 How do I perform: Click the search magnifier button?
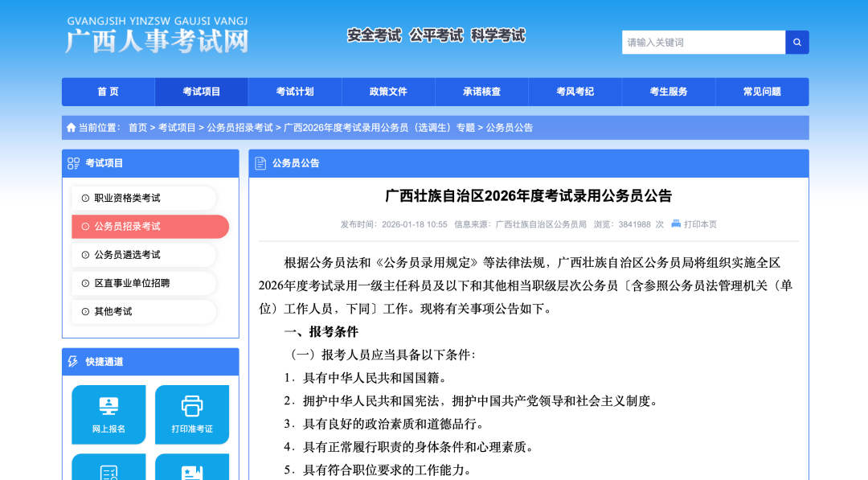pos(796,43)
